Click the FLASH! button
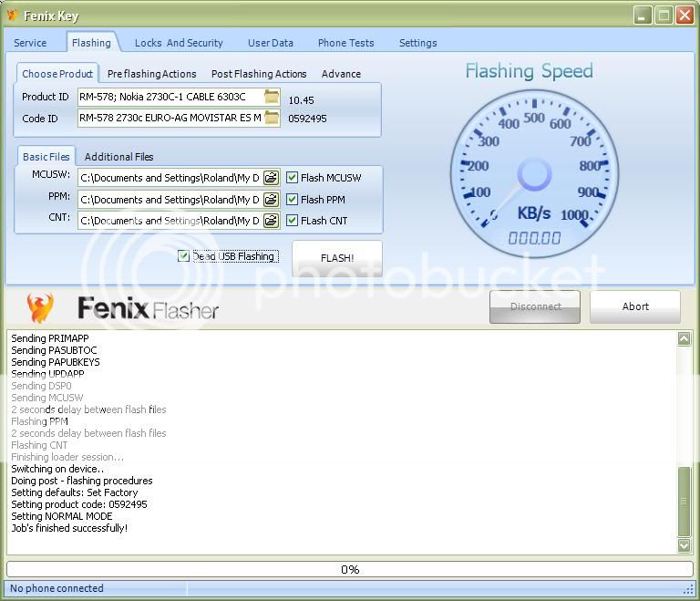 coord(337,258)
